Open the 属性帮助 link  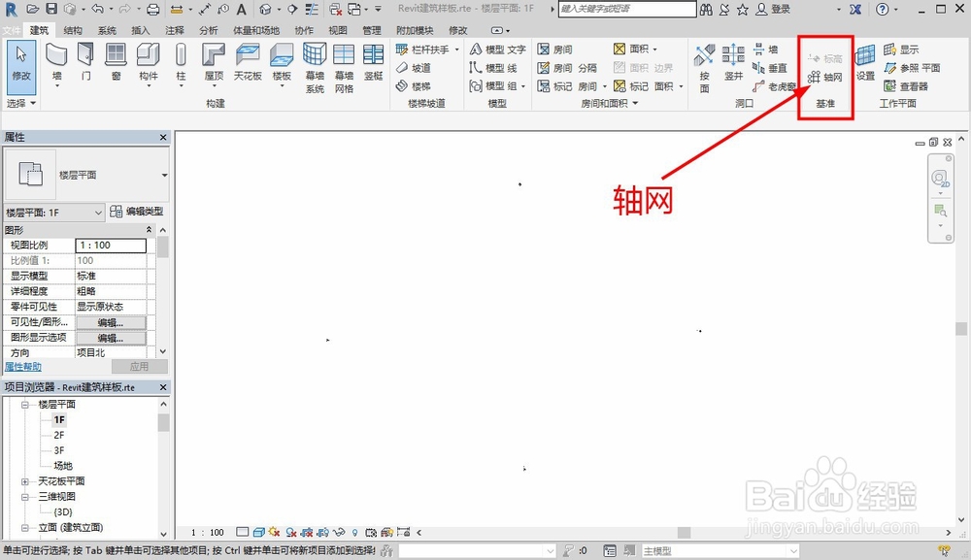21,366
